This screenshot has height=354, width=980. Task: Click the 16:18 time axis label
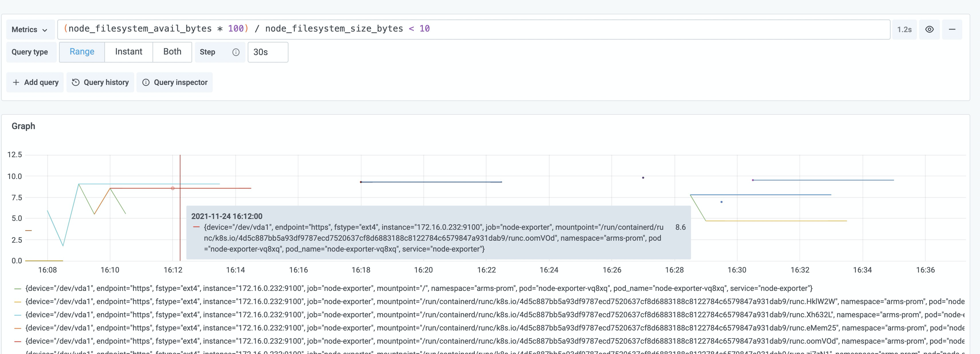[x=361, y=270]
